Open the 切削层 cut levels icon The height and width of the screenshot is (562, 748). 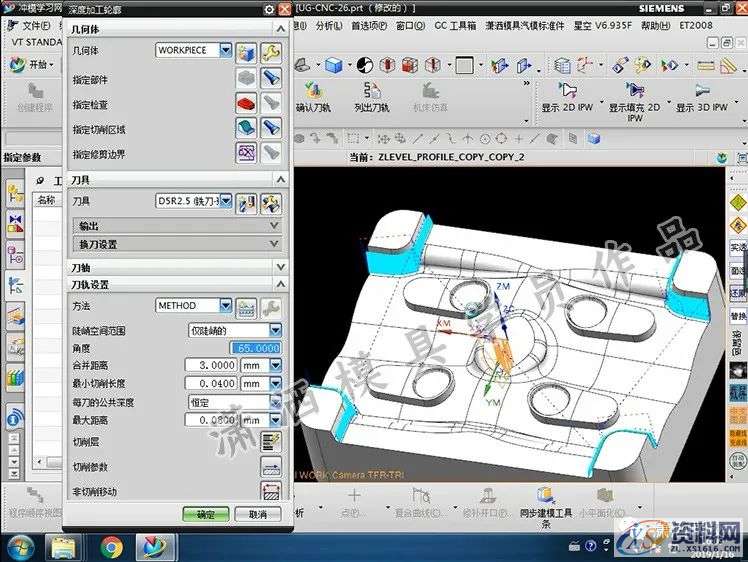(x=271, y=442)
